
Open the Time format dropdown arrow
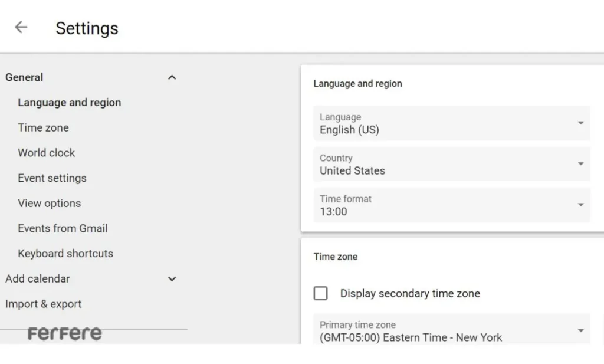tap(580, 205)
